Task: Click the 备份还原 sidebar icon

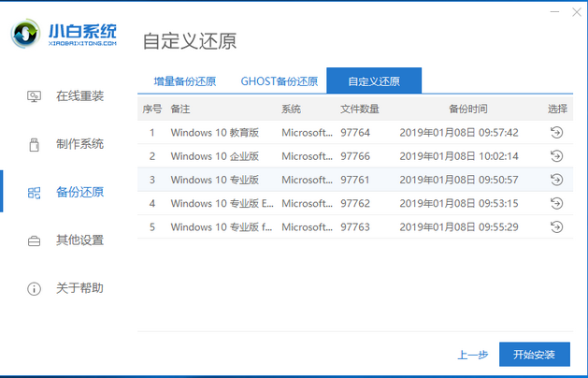Action: click(35, 193)
